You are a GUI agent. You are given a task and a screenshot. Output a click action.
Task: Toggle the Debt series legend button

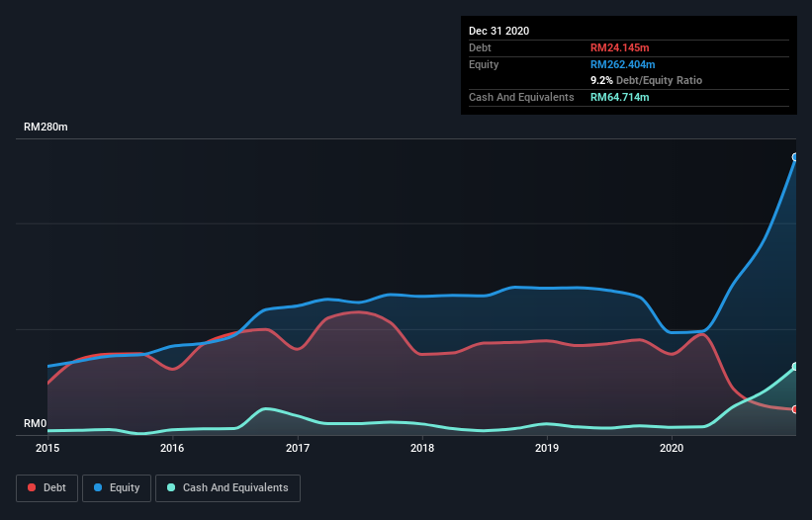(46, 488)
